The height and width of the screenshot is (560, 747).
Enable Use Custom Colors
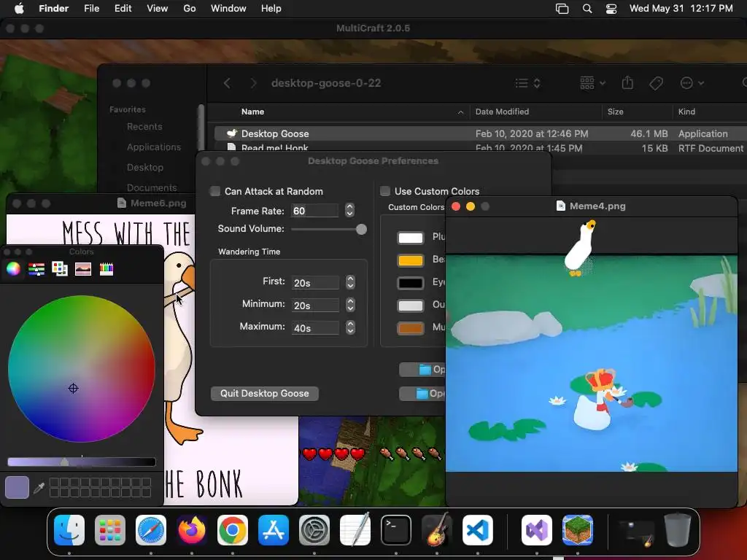[385, 192]
